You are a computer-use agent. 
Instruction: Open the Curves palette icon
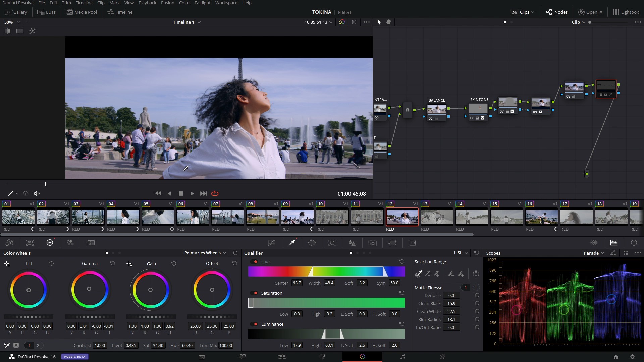[272, 243]
